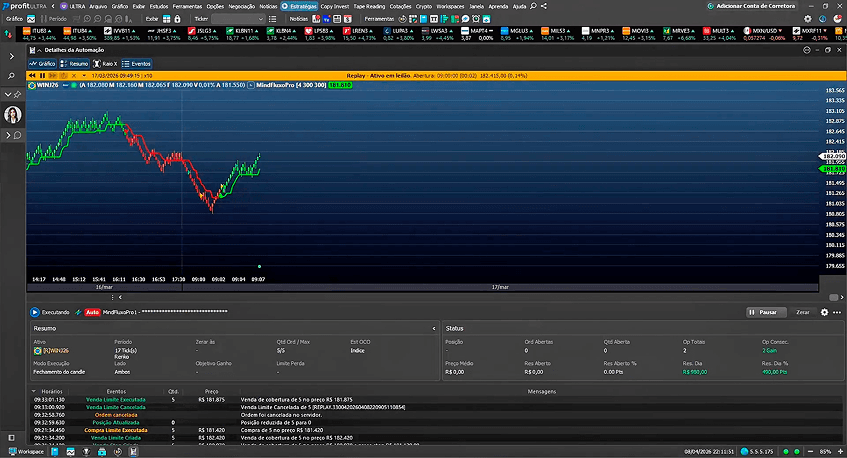This screenshot has width=847, height=458.
Task: Click the scroll-left arrow under the chart
Action: [x=120, y=297]
